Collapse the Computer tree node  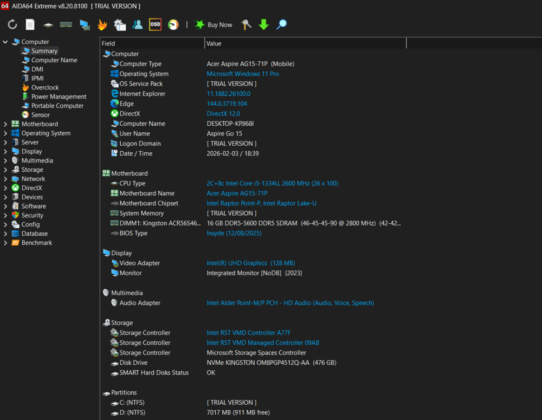point(5,42)
